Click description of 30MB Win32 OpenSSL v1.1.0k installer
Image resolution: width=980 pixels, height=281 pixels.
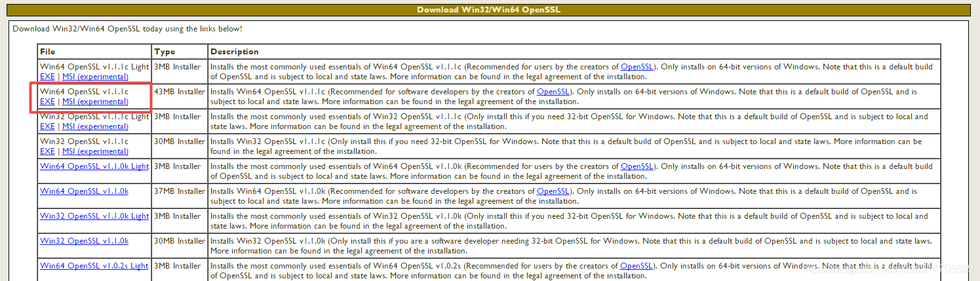pos(571,246)
